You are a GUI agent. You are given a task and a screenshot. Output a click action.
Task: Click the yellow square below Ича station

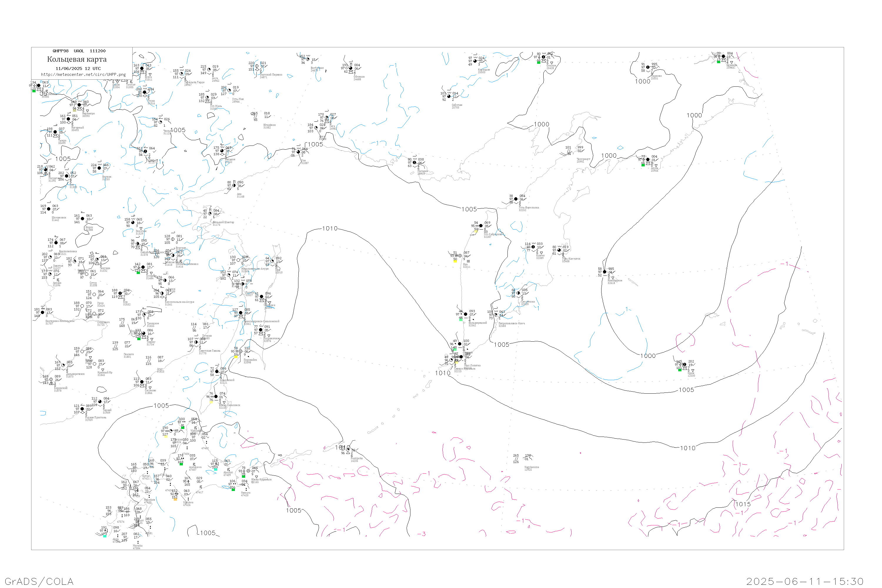coord(455,261)
